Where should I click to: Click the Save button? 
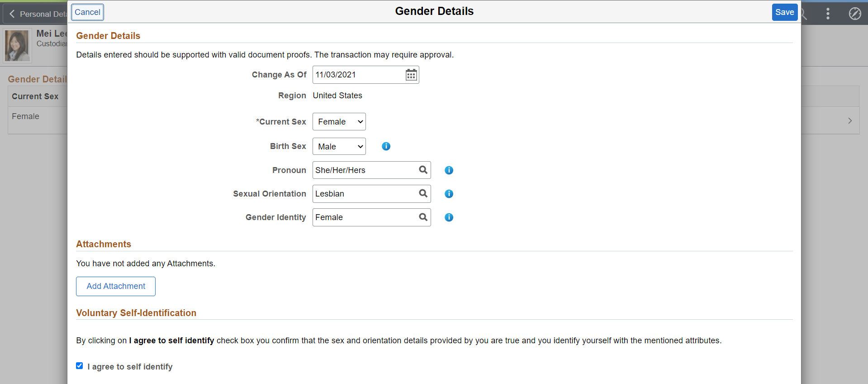[x=784, y=12]
